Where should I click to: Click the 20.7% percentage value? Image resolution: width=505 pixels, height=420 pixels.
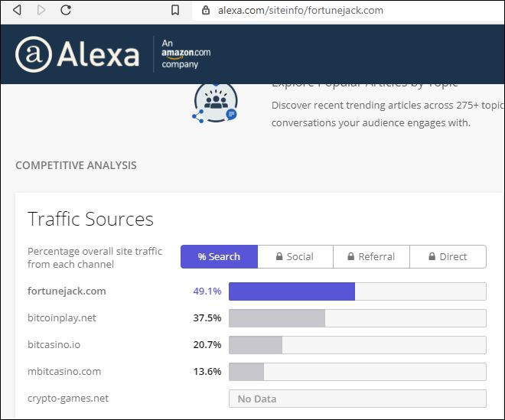pyautogui.click(x=207, y=344)
